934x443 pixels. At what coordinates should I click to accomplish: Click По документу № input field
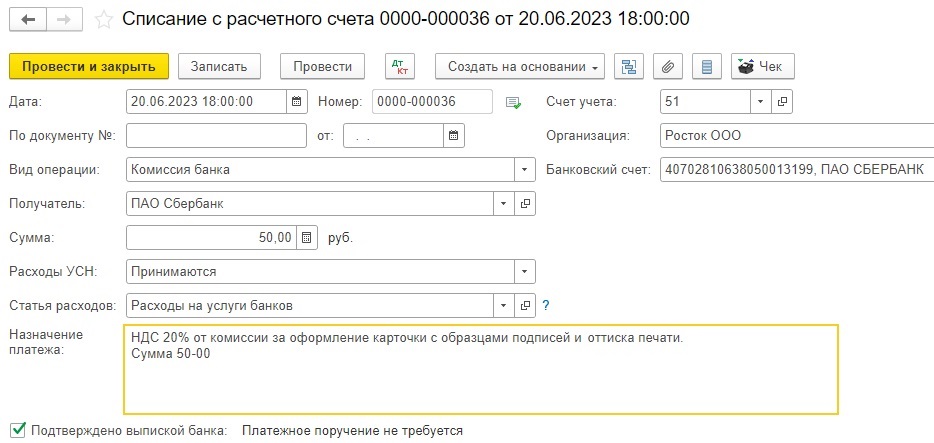pos(216,136)
